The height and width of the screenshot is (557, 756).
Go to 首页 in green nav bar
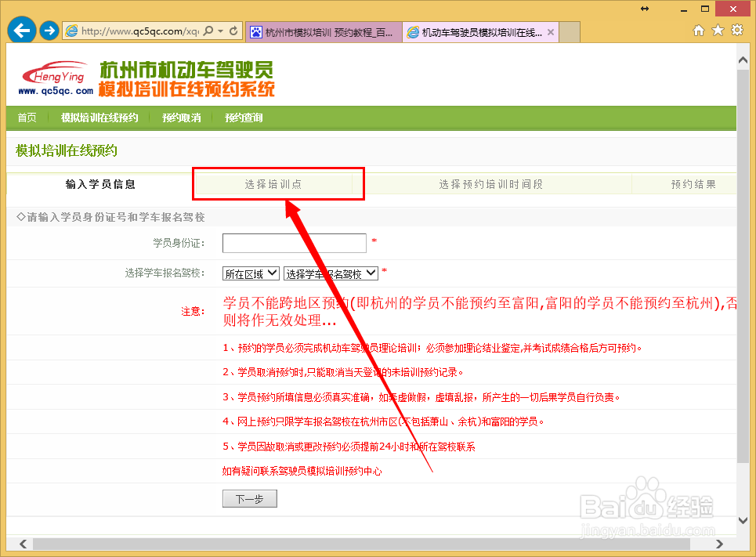(27, 118)
